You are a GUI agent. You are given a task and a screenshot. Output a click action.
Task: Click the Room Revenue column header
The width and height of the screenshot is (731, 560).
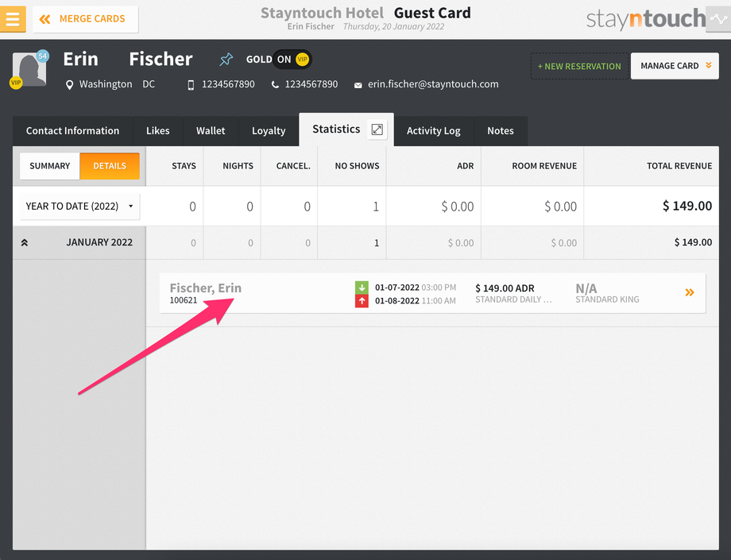[544, 166]
